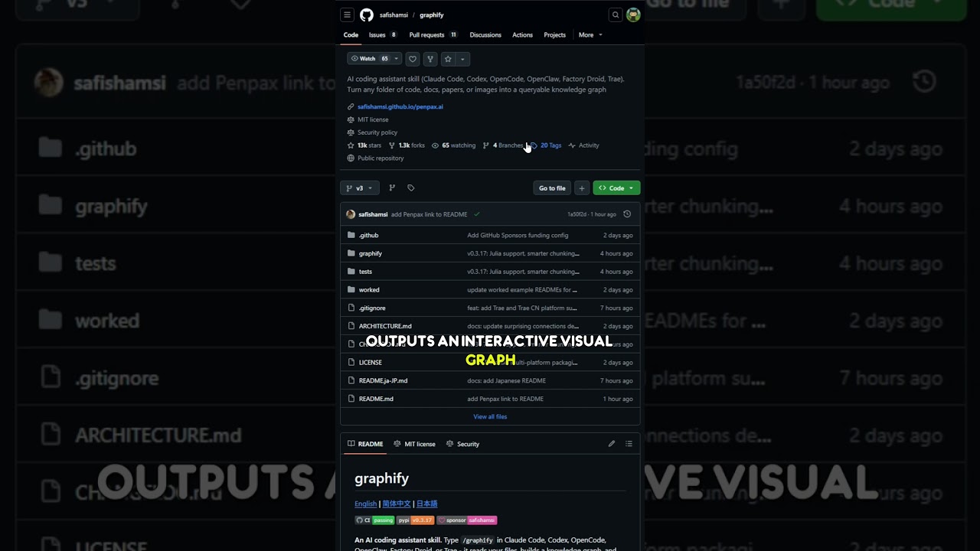
Task: Click the .gitignore row file icon
Action: pyautogui.click(x=351, y=308)
